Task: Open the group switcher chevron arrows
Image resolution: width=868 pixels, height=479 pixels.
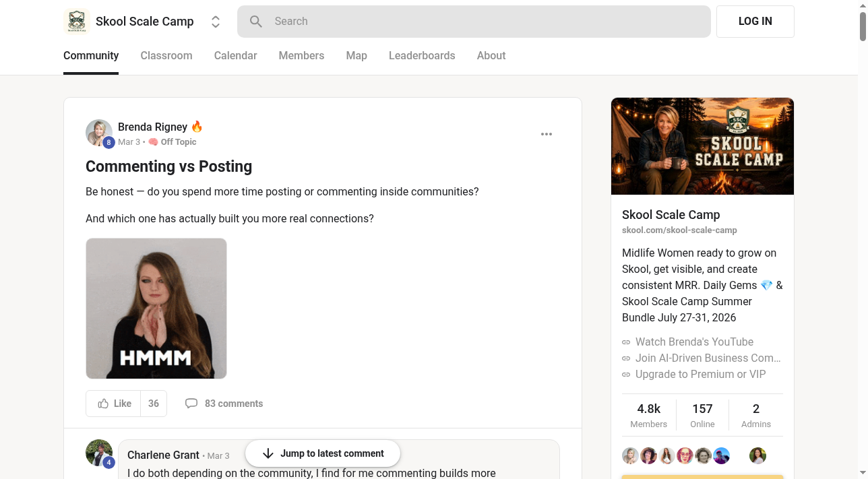Action: pyautogui.click(x=216, y=22)
